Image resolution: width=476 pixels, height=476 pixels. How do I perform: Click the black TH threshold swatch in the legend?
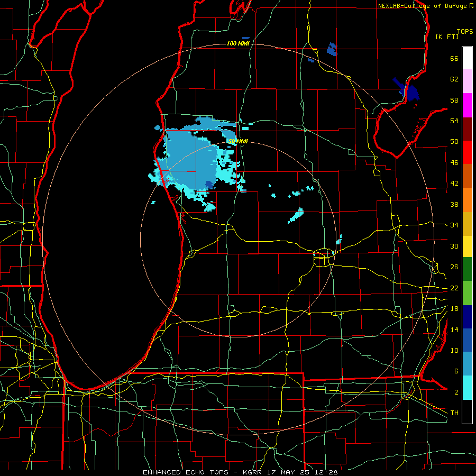[467, 411]
